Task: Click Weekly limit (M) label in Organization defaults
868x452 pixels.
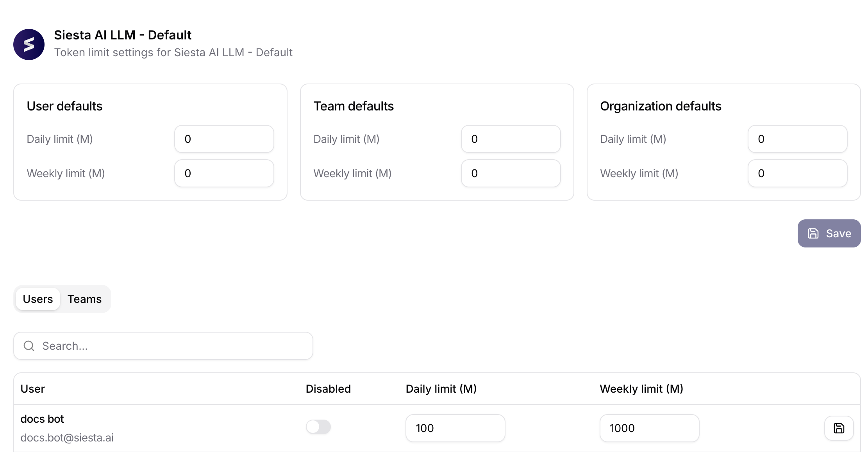Action: pyautogui.click(x=639, y=173)
